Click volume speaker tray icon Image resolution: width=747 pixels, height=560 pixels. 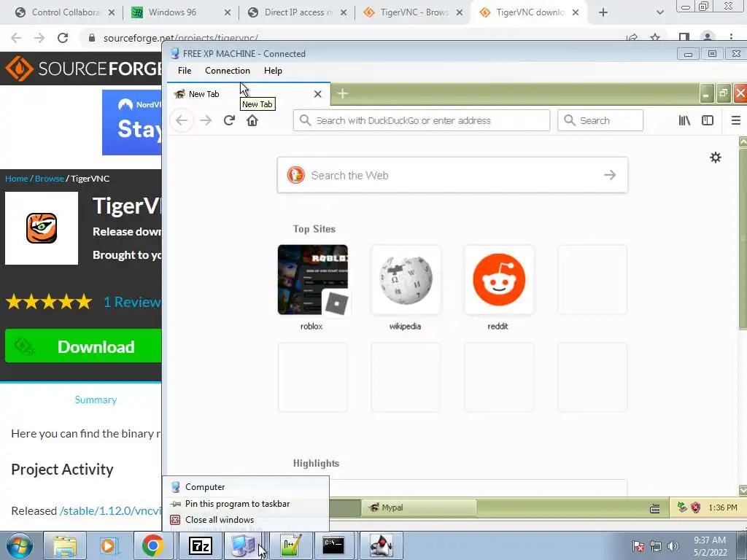point(673,546)
